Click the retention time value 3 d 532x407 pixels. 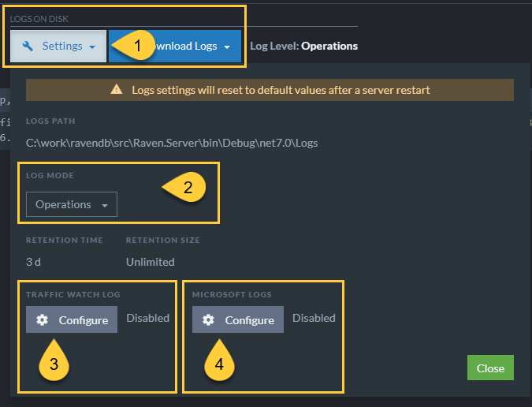click(x=33, y=262)
